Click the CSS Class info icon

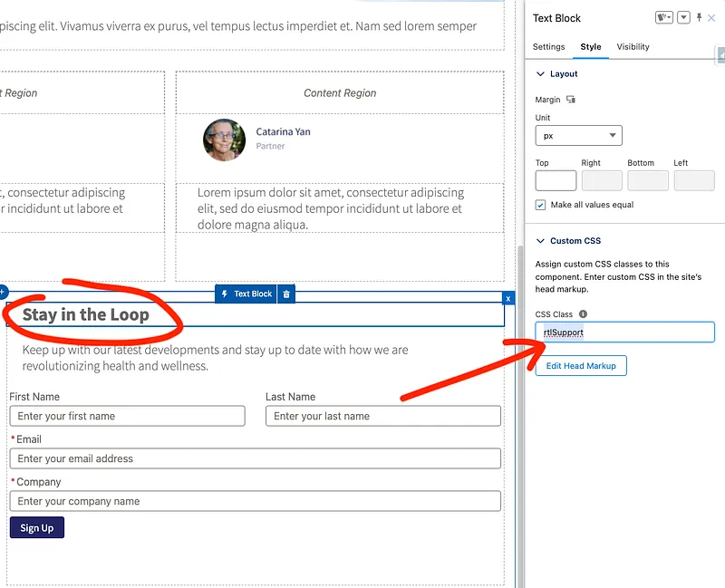click(x=583, y=313)
